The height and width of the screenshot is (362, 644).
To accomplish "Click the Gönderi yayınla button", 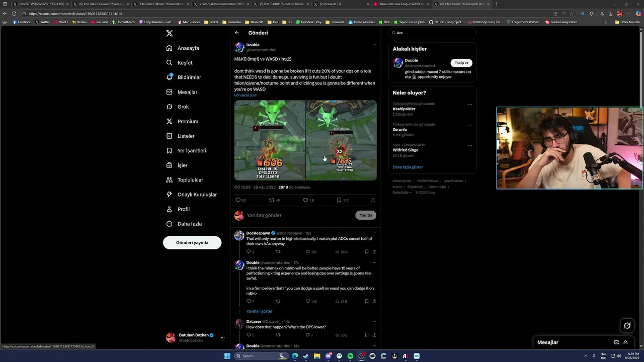I will (192, 242).
